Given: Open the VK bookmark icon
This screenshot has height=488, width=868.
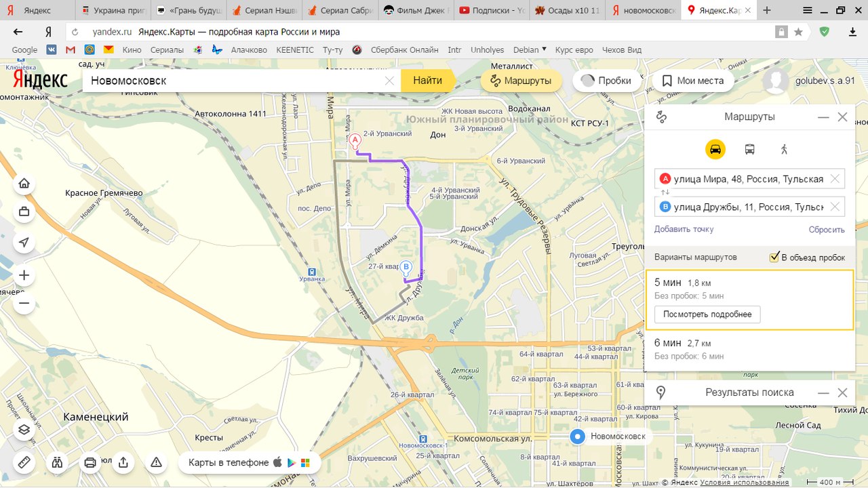Looking at the screenshot, I should [52, 49].
